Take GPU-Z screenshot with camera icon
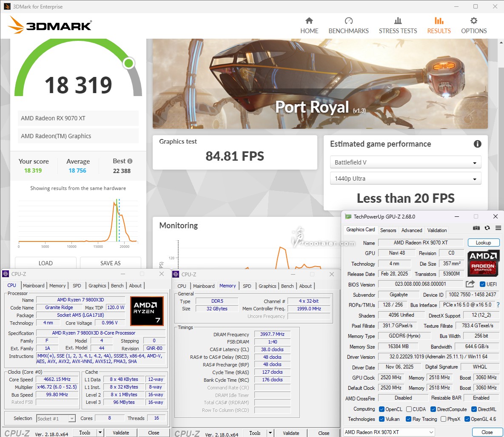 tap(476, 228)
